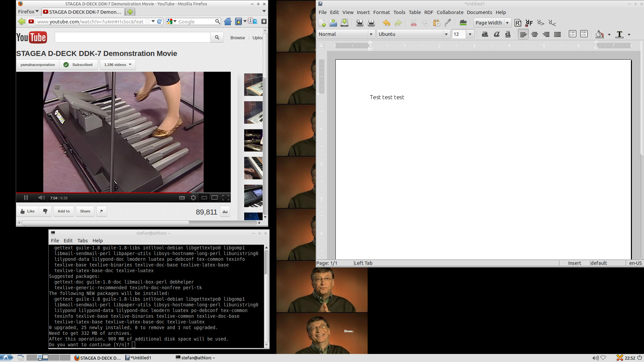
Task: Mute the YouTube video volume
Action: 41,198
